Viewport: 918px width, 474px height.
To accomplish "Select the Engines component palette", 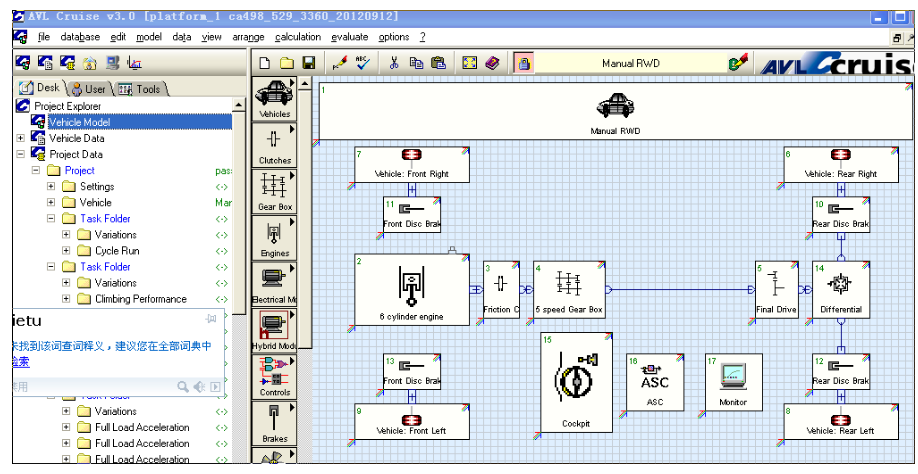I will [x=275, y=238].
